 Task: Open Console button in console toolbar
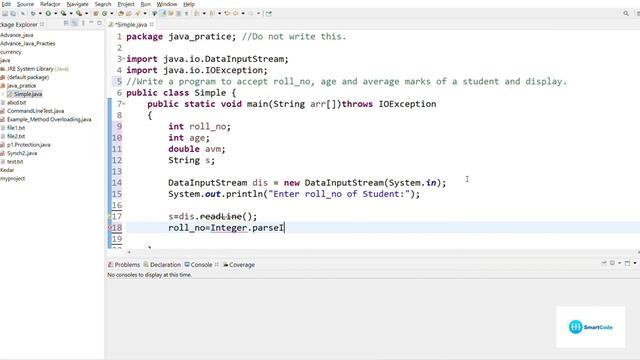click(627, 263)
